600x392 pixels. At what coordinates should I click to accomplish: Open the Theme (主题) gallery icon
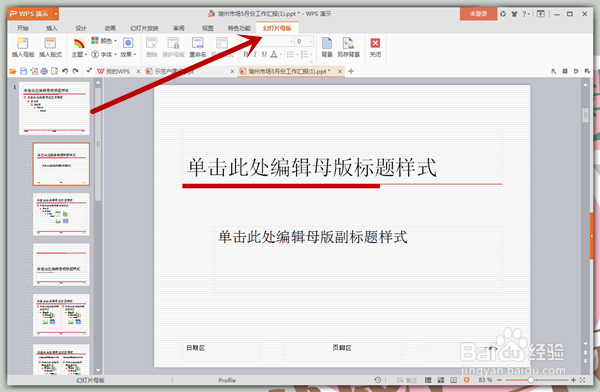(x=79, y=47)
